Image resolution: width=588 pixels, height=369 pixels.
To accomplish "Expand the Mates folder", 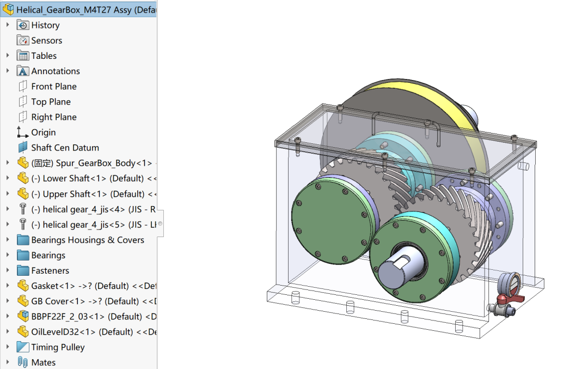I will click(8, 362).
